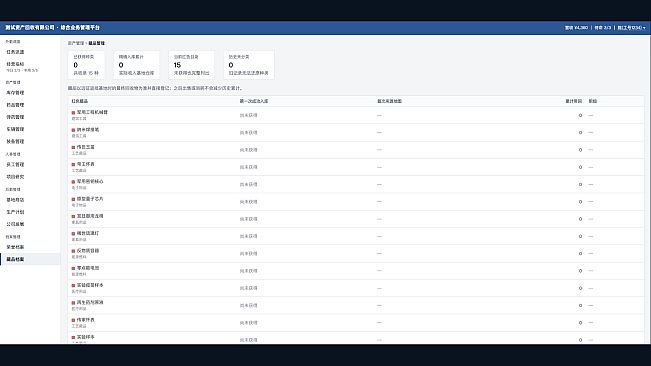Click the red marker icon beside 军用密钥核心

[73, 182]
